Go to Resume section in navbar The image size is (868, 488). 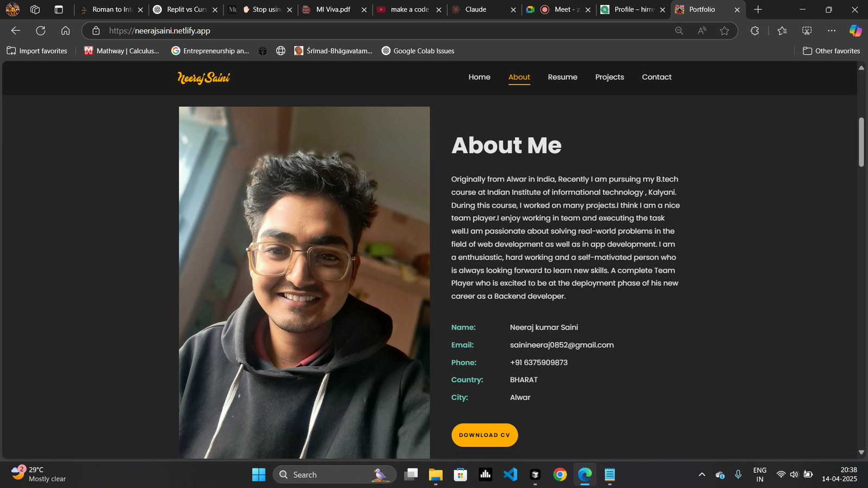click(562, 77)
